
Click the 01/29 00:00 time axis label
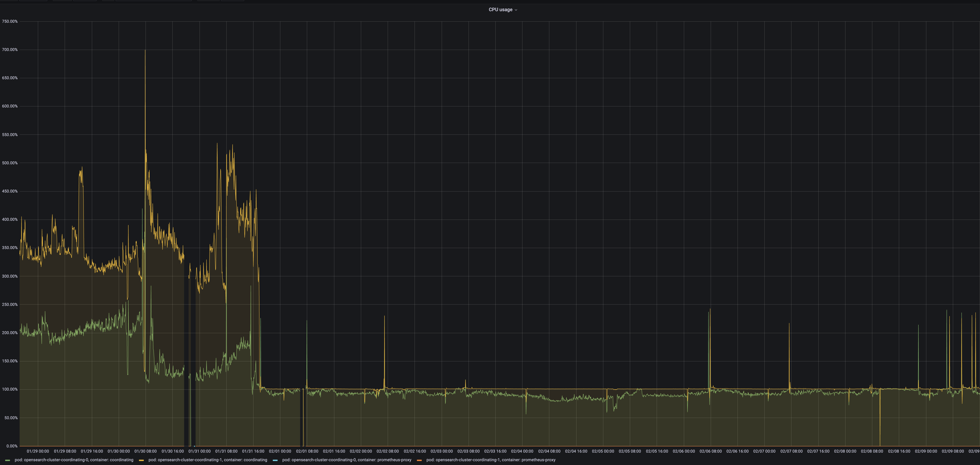[38, 451]
